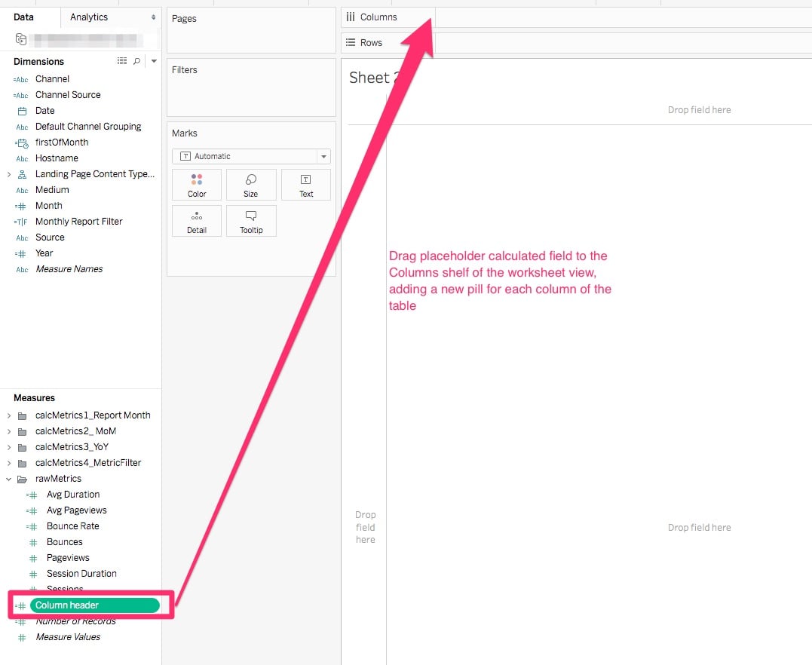Expand the calcMetrics4_MetricFilter folder
Image resolution: width=812 pixels, height=665 pixels.
coord(8,462)
